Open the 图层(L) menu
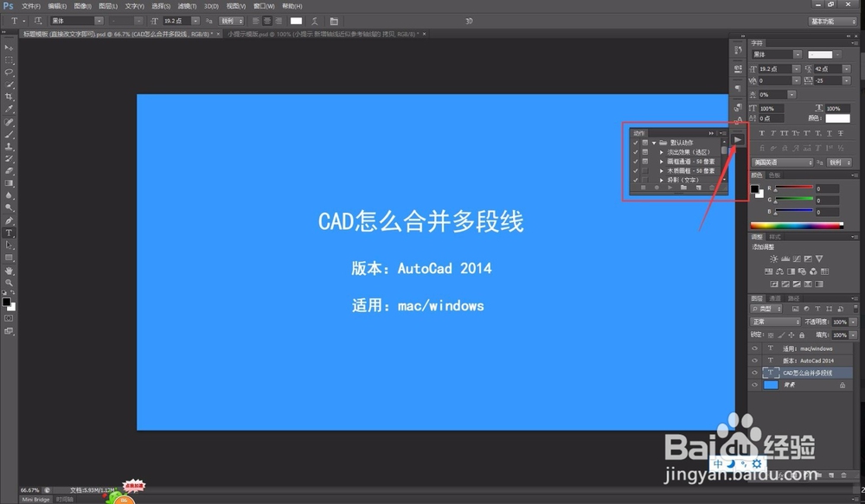This screenshot has height=504, width=865. pyautogui.click(x=108, y=6)
